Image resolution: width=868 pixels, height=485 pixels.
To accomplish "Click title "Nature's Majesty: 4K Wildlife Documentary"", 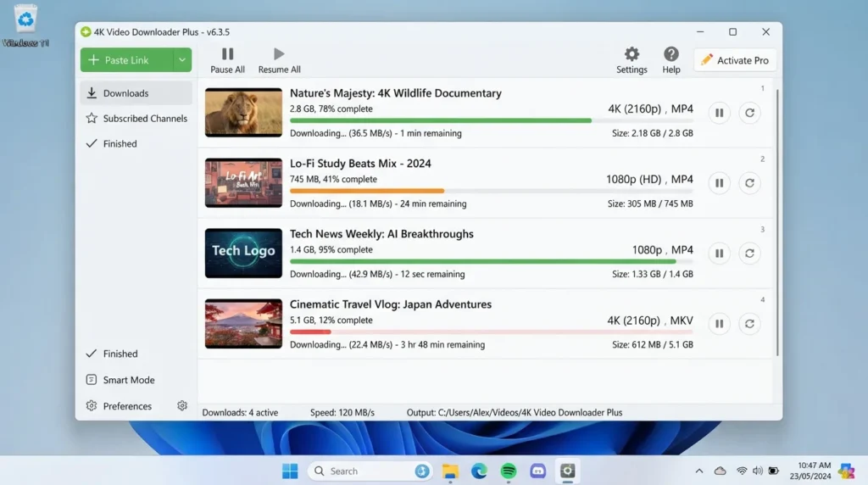I will (x=396, y=93).
